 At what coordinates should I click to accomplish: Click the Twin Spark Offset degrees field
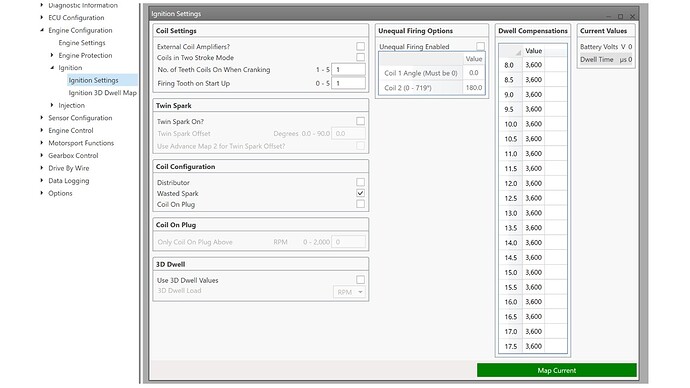point(349,133)
